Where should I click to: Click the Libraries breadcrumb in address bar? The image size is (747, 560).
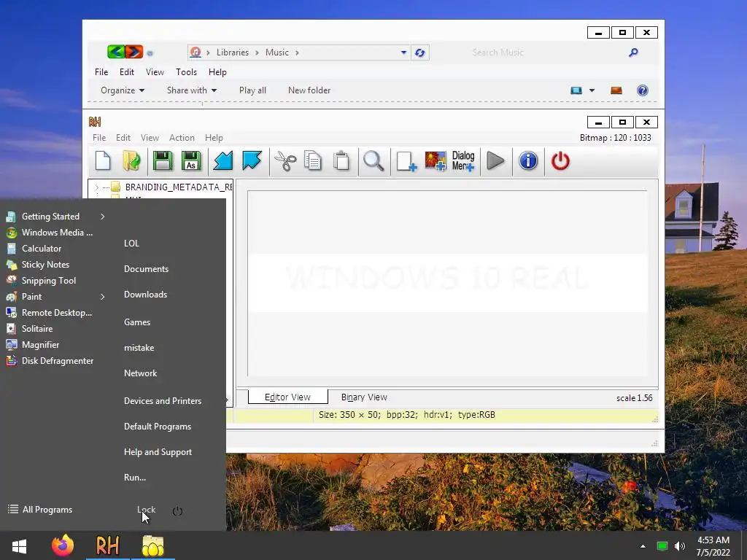(x=233, y=52)
